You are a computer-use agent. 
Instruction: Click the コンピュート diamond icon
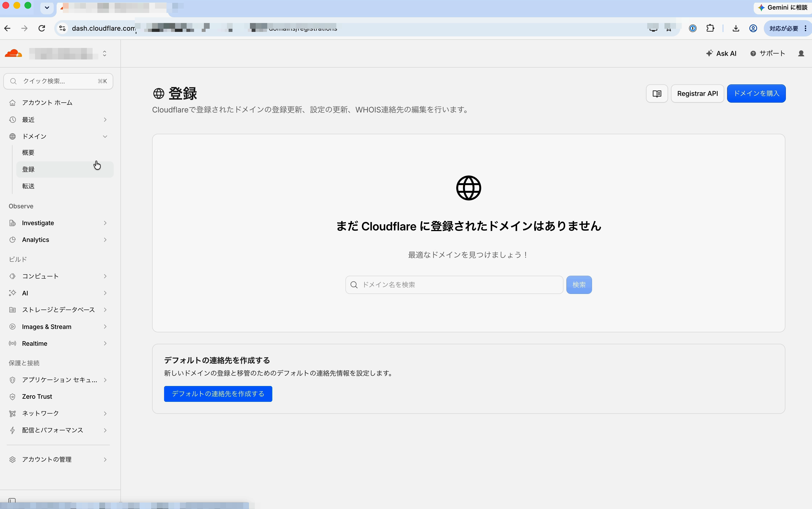(x=12, y=276)
